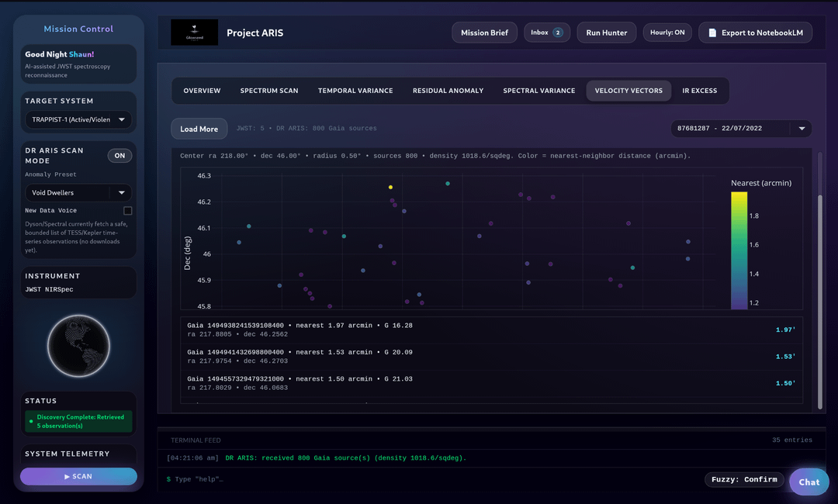Switch to the Spectrum Scan tab
This screenshot has height=504, width=838.
point(268,91)
